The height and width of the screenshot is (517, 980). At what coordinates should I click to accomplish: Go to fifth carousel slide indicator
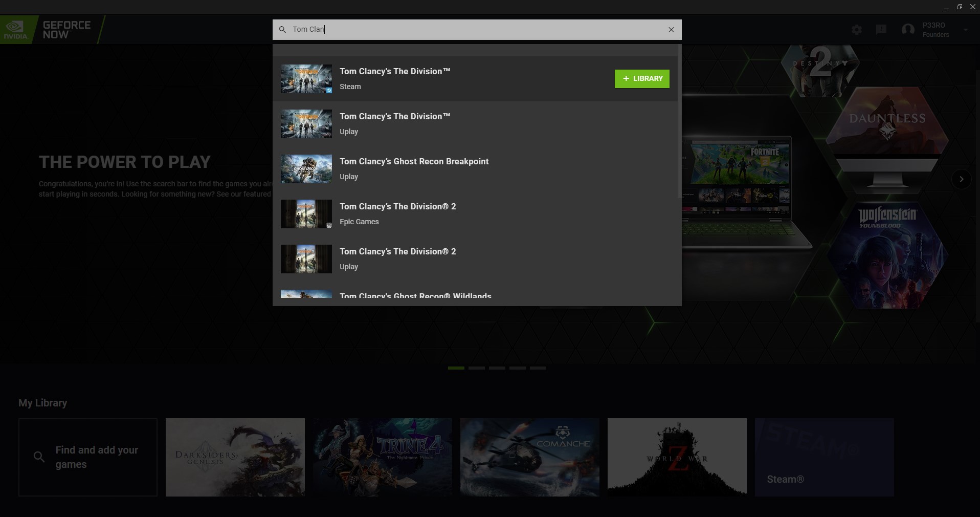[538, 368]
